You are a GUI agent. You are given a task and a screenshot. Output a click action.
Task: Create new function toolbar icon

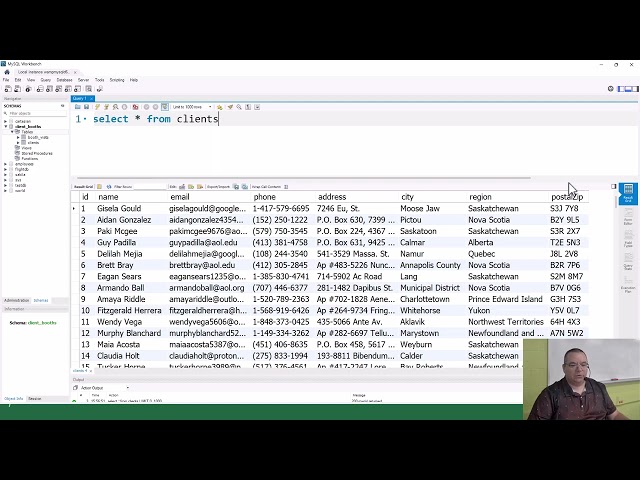point(78,89)
